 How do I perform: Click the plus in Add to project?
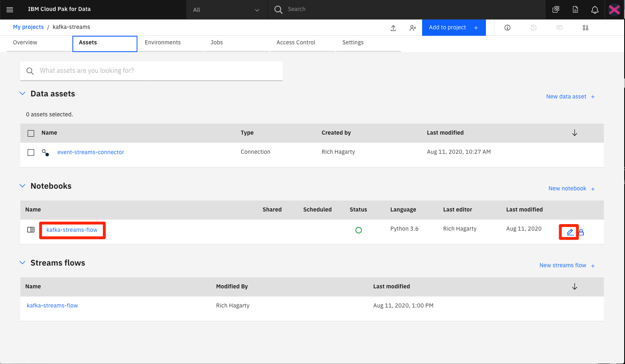476,28
